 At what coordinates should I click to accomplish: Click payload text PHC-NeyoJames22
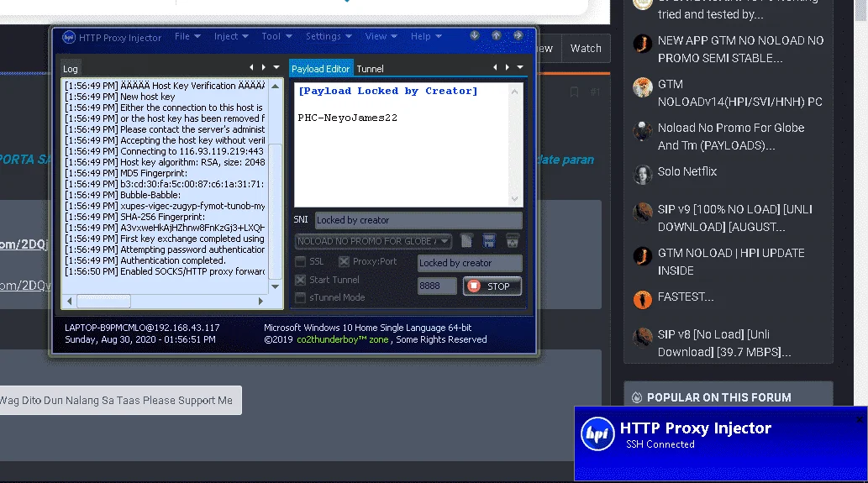click(x=348, y=118)
